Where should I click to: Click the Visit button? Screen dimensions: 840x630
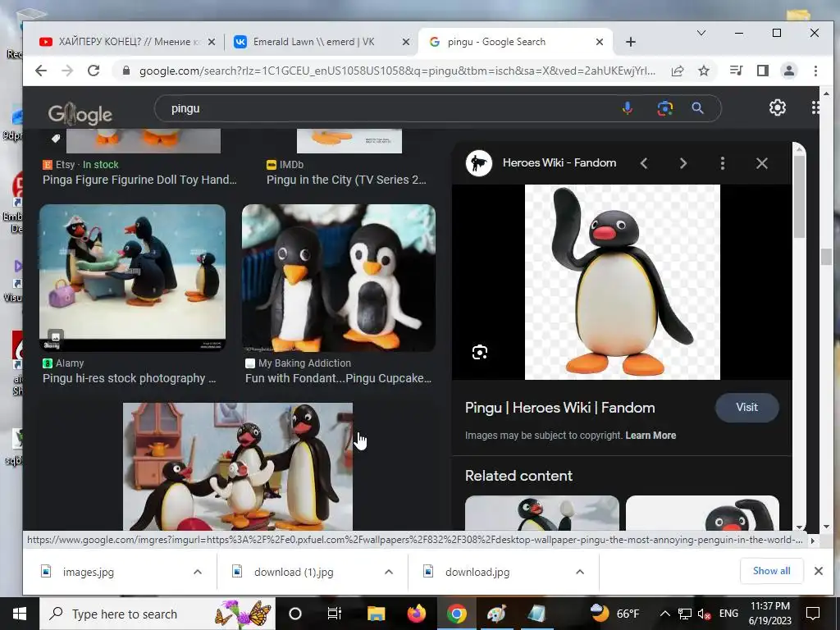tap(746, 407)
